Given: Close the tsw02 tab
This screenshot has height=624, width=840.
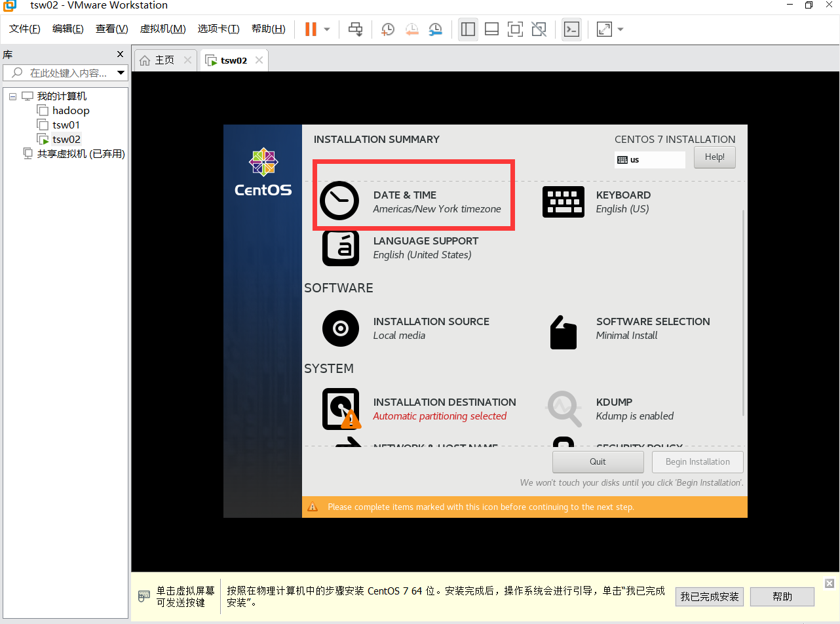Looking at the screenshot, I should (x=259, y=60).
